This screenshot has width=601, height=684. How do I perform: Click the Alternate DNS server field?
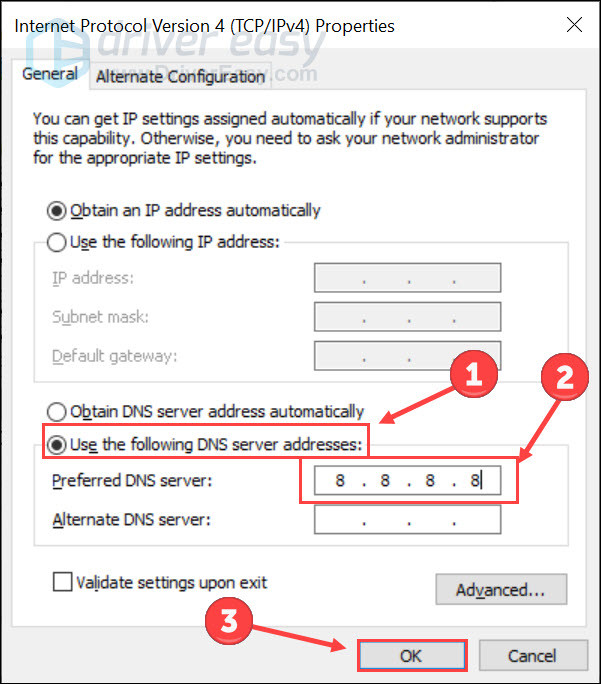point(407,520)
